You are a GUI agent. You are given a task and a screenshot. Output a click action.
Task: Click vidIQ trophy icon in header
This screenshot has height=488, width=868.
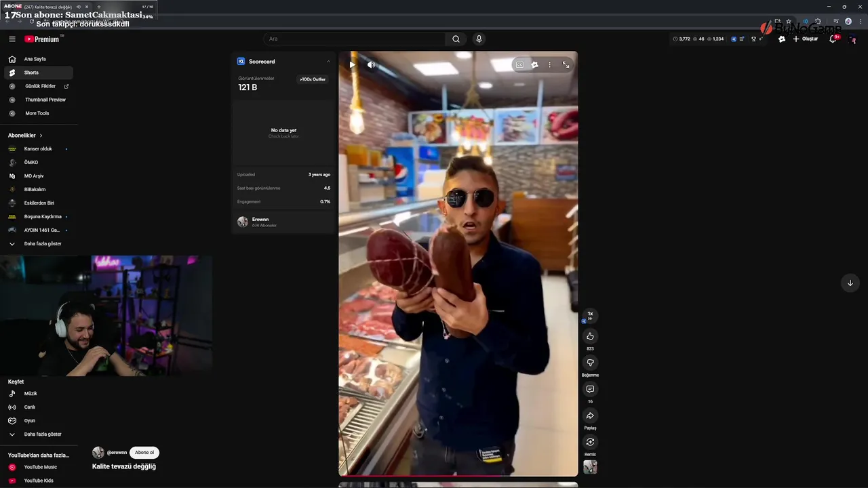click(x=753, y=39)
